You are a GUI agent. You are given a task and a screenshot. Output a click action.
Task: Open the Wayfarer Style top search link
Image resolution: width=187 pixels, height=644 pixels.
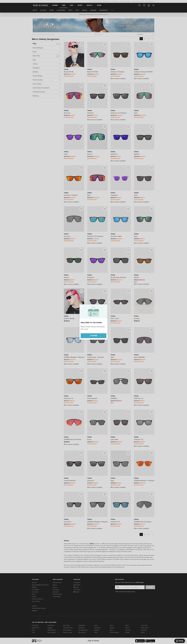(52, 630)
